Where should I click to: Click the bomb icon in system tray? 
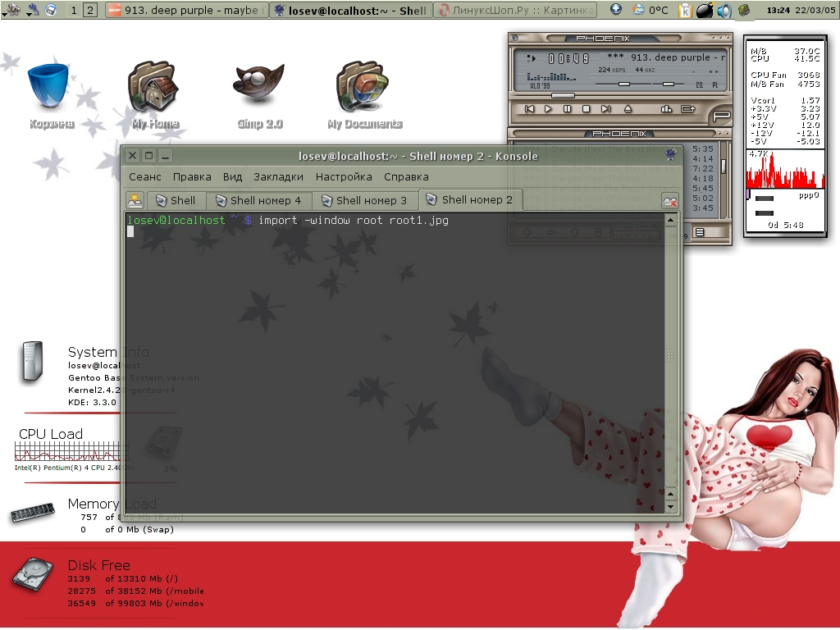point(705,10)
